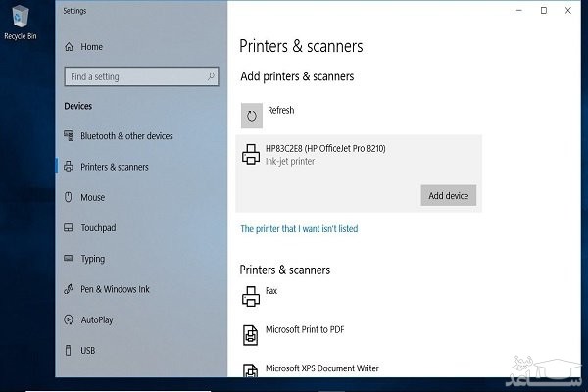Click the Add device button
This screenshot has height=392, width=588.
[x=449, y=195]
